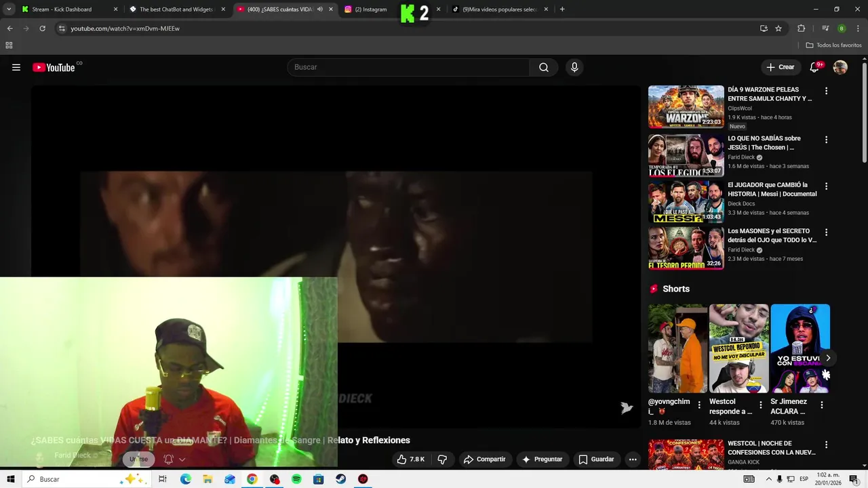Open the account avatar menu

pyautogui.click(x=840, y=67)
